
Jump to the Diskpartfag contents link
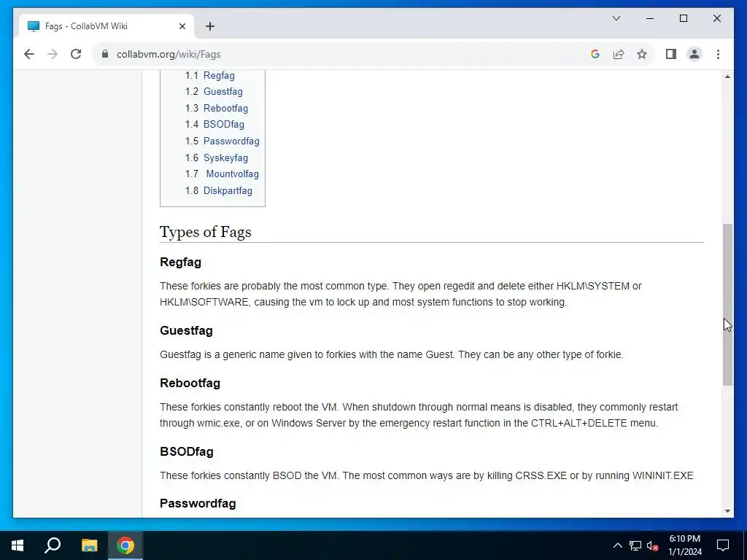pyautogui.click(x=228, y=190)
